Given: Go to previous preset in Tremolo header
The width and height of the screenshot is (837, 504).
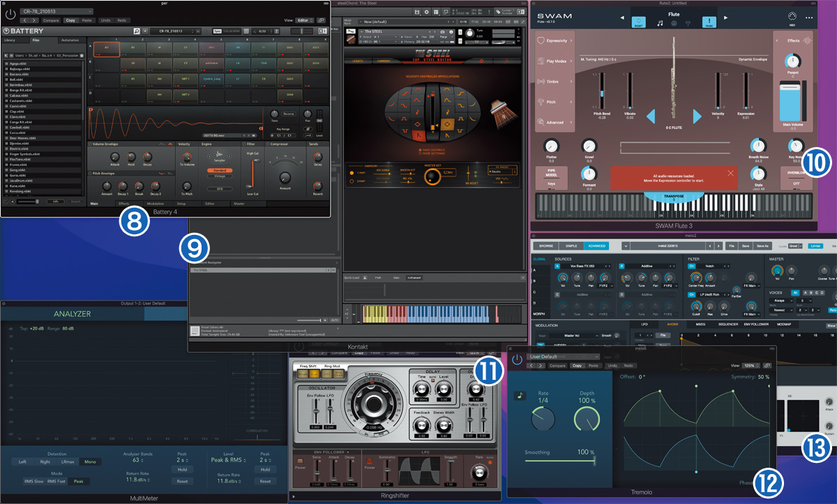Looking at the screenshot, I should point(533,365).
